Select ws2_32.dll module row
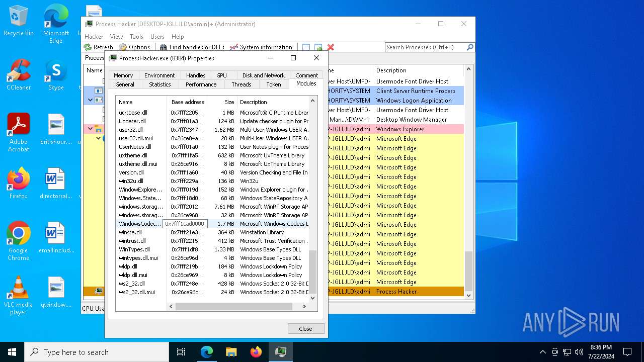The height and width of the screenshot is (362, 644). 212,284
